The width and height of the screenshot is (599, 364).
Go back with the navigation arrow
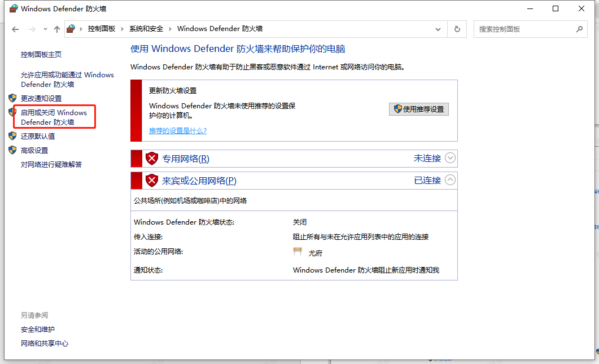15,29
